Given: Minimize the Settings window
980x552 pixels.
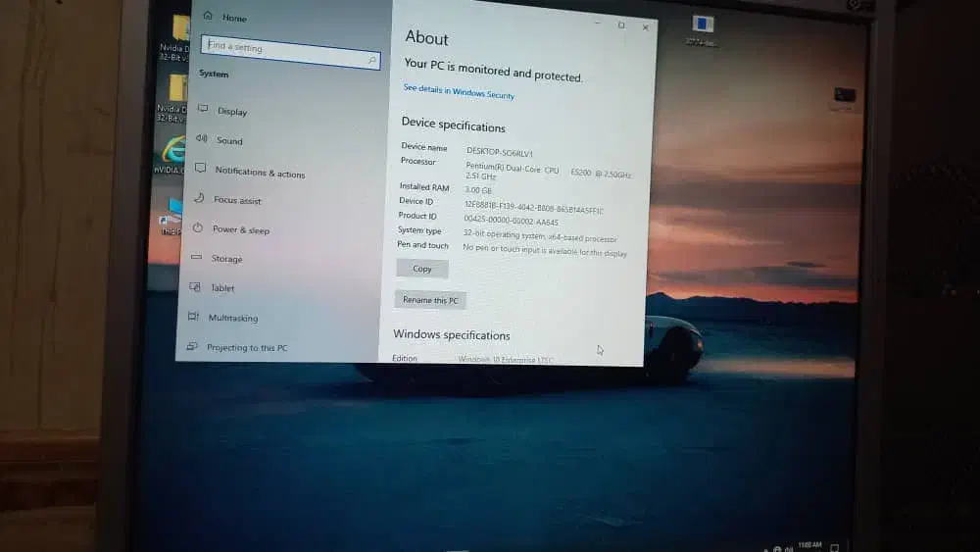Looking at the screenshot, I should [x=598, y=24].
